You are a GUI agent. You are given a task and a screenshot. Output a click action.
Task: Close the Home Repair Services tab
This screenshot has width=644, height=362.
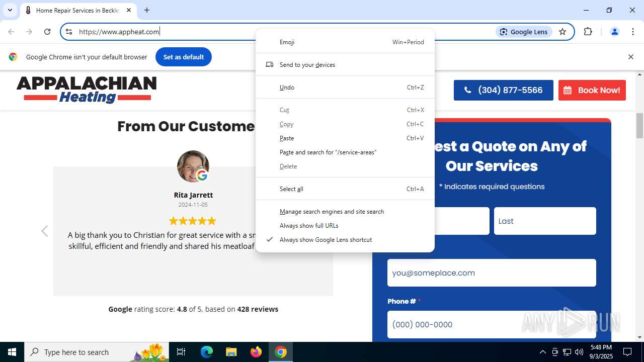129,10
